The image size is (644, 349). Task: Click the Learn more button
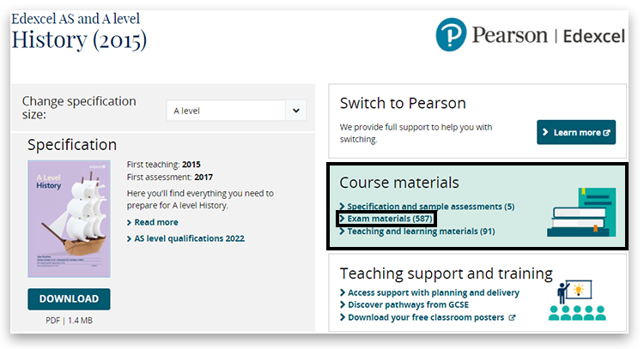(x=576, y=133)
